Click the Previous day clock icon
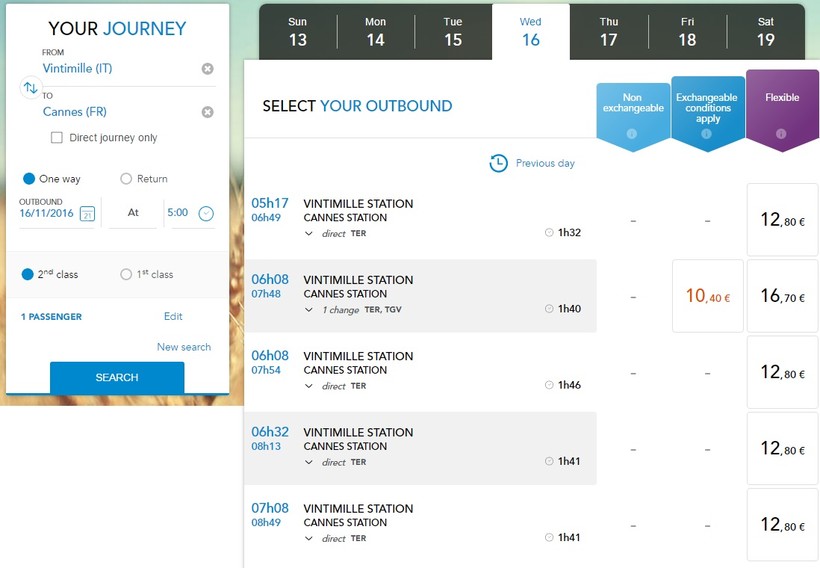 pyautogui.click(x=498, y=163)
